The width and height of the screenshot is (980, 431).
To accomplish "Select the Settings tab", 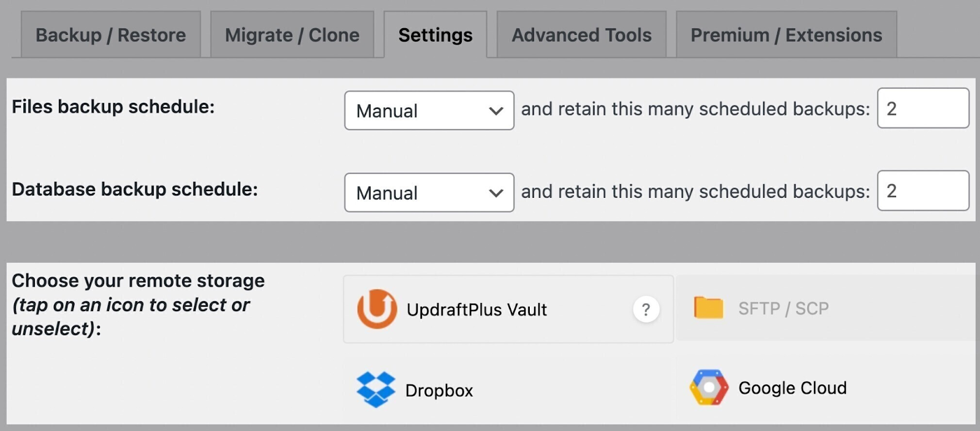I will pos(435,35).
